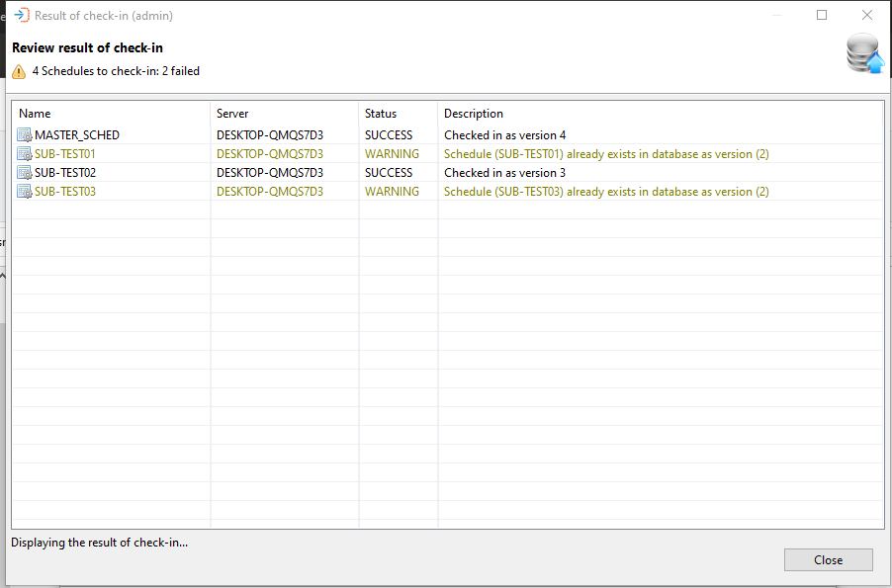Viewport: 892px width, 588px height.
Task: Click SUCCESS status in MASTER_SCHED row
Action: coord(389,135)
